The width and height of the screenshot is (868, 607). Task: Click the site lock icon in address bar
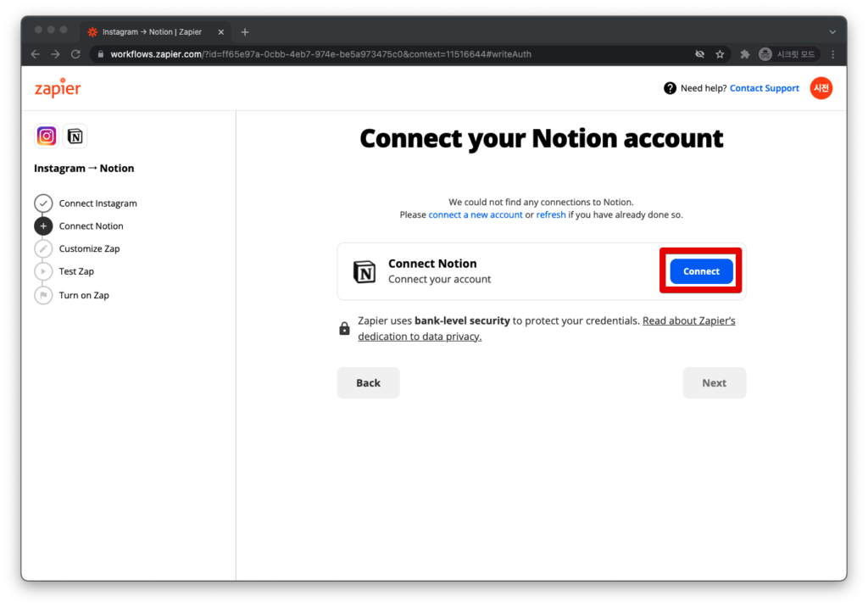click(x=100, y=54)
